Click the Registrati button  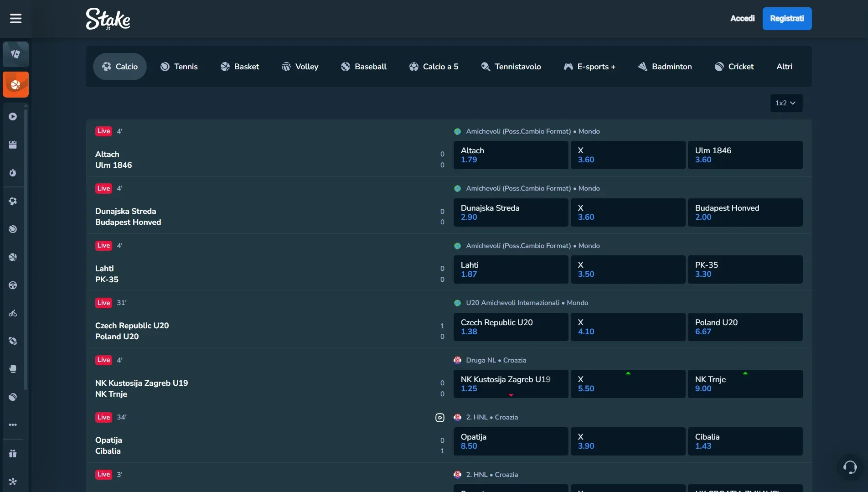click(x=786, y=19)
